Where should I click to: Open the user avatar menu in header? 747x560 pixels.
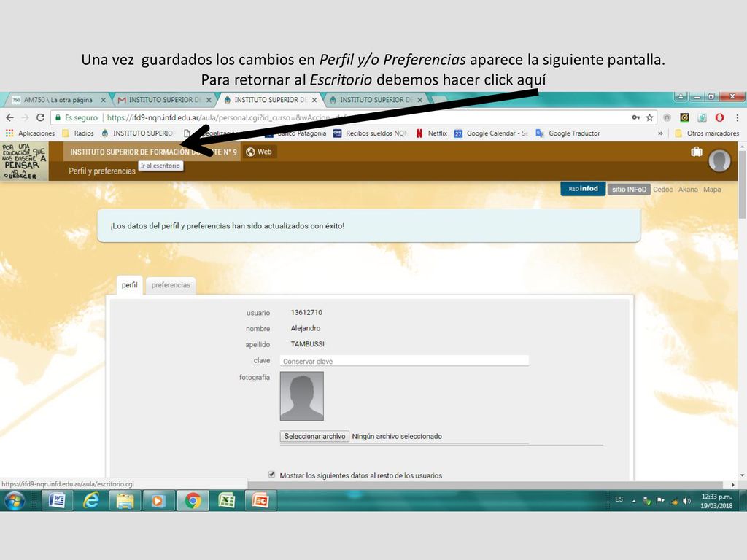pyautogui.click(x=719, y=160)
